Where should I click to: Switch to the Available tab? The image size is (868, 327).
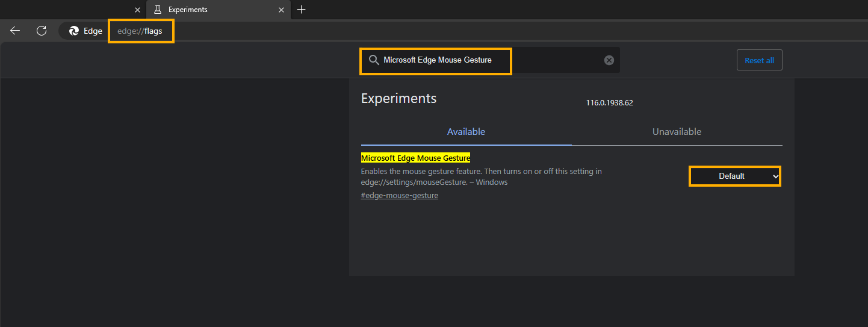tap(466, 132)
